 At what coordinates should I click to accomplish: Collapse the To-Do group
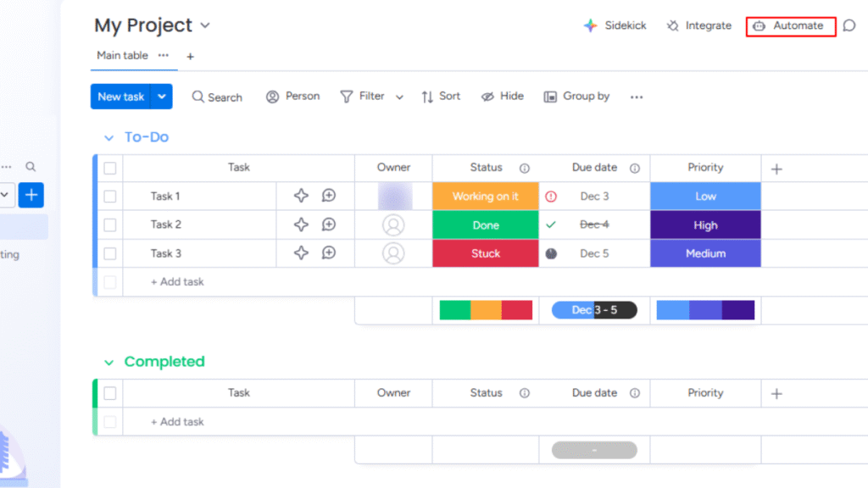pyautogui.click(x=108, y=137)
